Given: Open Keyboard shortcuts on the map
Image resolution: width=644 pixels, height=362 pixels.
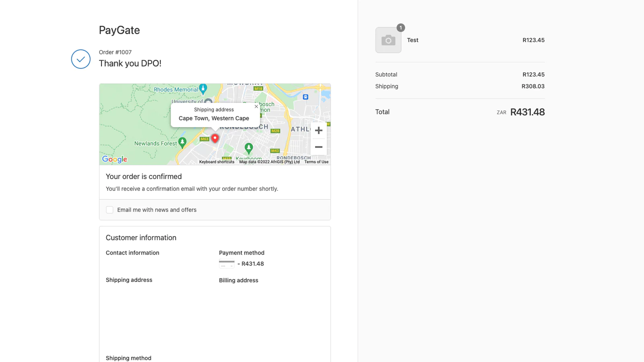Looking at the screenshot, I should [217, 162].
